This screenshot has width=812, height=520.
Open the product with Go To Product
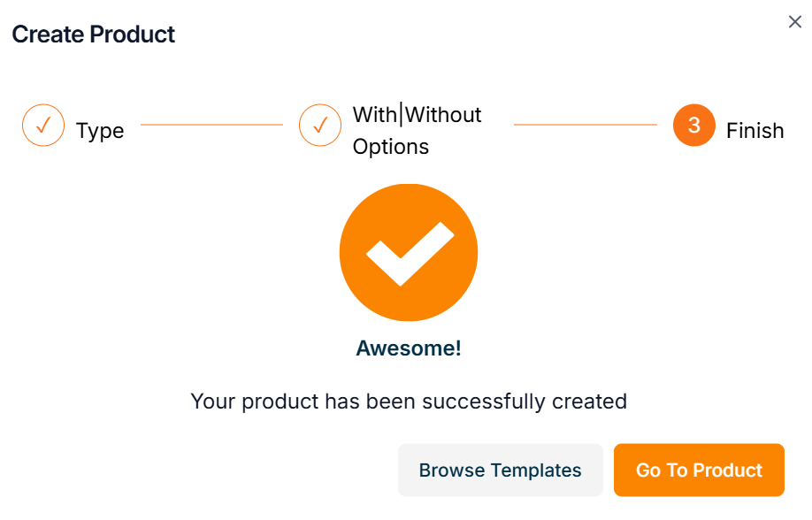699,470
